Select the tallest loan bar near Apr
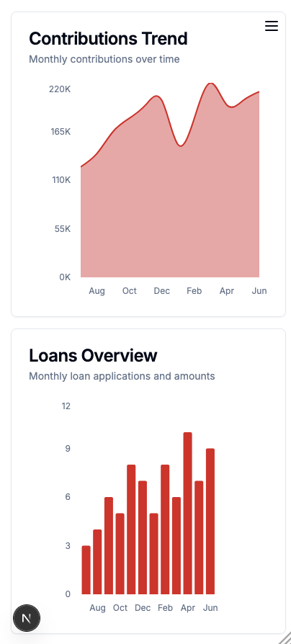The image size is (291, 644). [187, 513]
